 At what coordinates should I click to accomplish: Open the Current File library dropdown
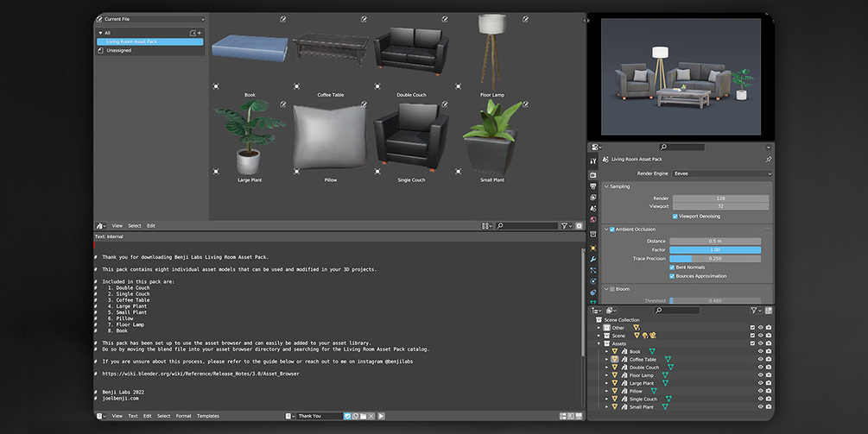point(150,19)
